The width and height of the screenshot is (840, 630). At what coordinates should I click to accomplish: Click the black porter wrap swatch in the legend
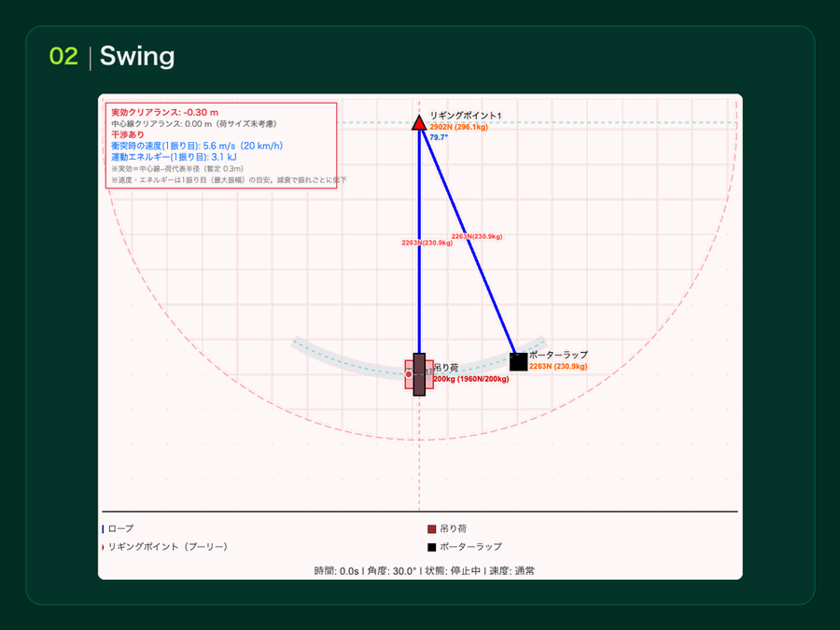(x=432, y=548)
